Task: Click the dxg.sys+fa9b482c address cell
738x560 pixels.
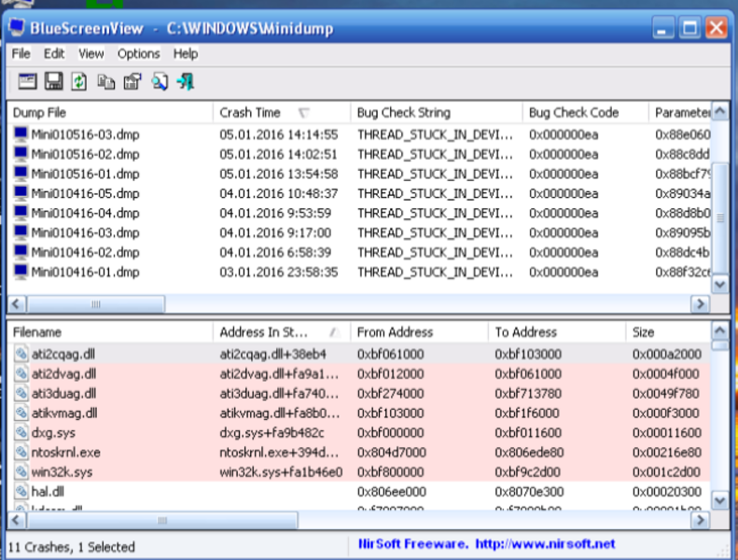Action: point(272,433)
